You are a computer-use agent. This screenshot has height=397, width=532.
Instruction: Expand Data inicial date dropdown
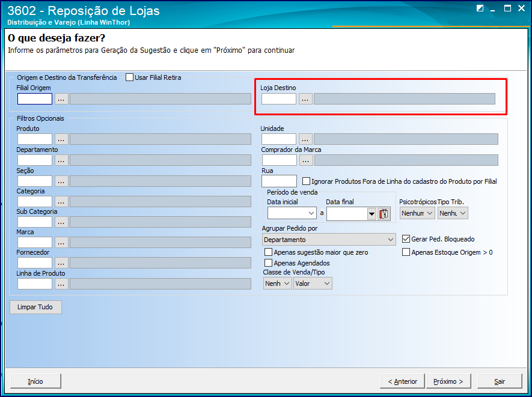311,213
